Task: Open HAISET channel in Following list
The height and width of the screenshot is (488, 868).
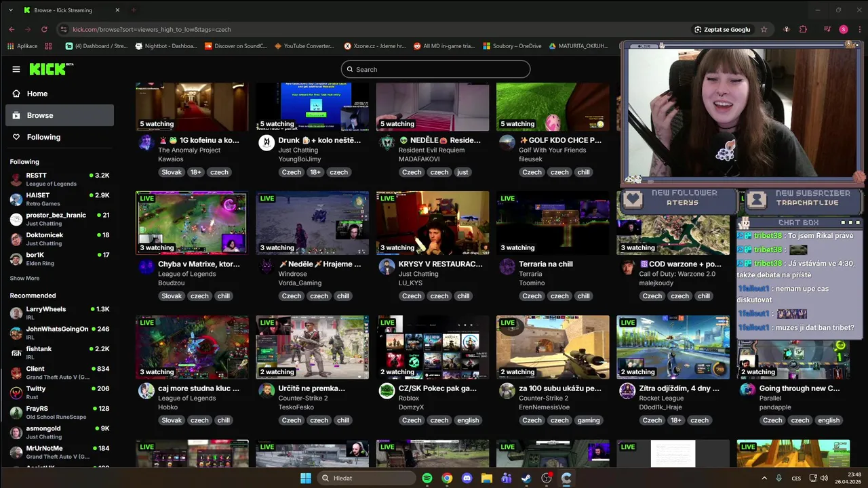Action: 60,199
